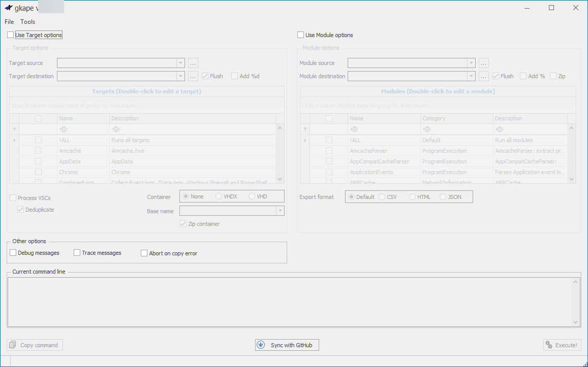This screenshot has height=367, width=588.
Task: Click the Copy command button
Action: [x=35, y=345]
